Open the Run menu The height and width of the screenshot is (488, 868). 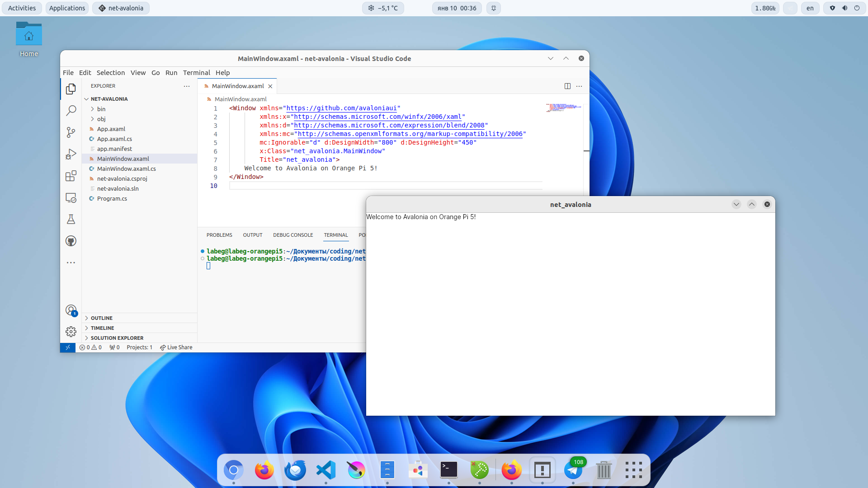[x=171, y=73]
